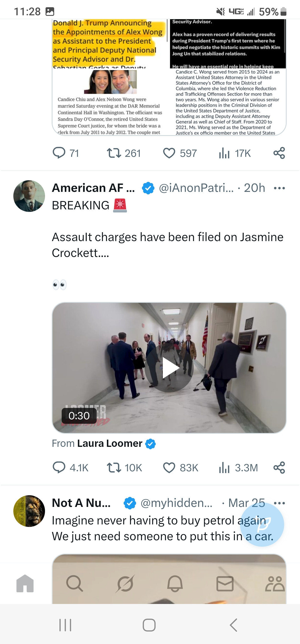This screenshot has height=644, width=300.
Task: Go to the Home tab
Action: 25,583
